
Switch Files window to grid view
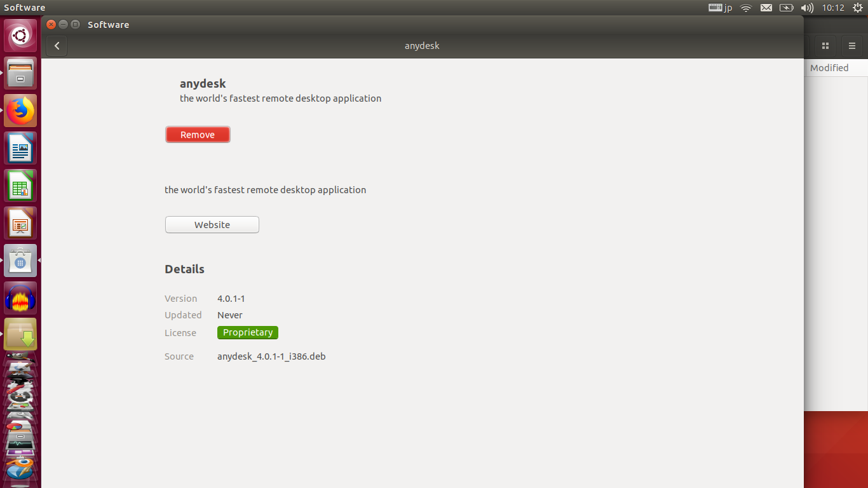pos(825,46)
